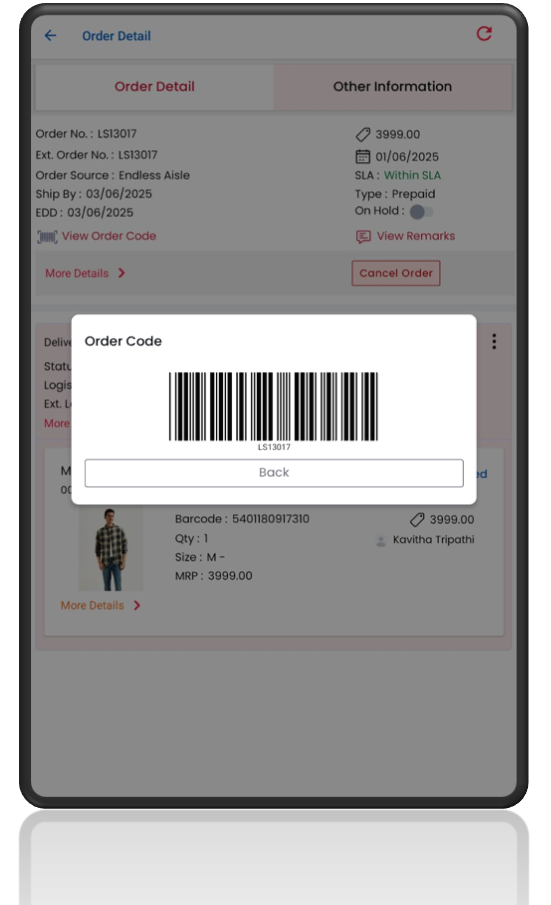Click the item price tag icon
Image resolution: width=551 pixels, height=905 pixels.
tap(417, 519)
